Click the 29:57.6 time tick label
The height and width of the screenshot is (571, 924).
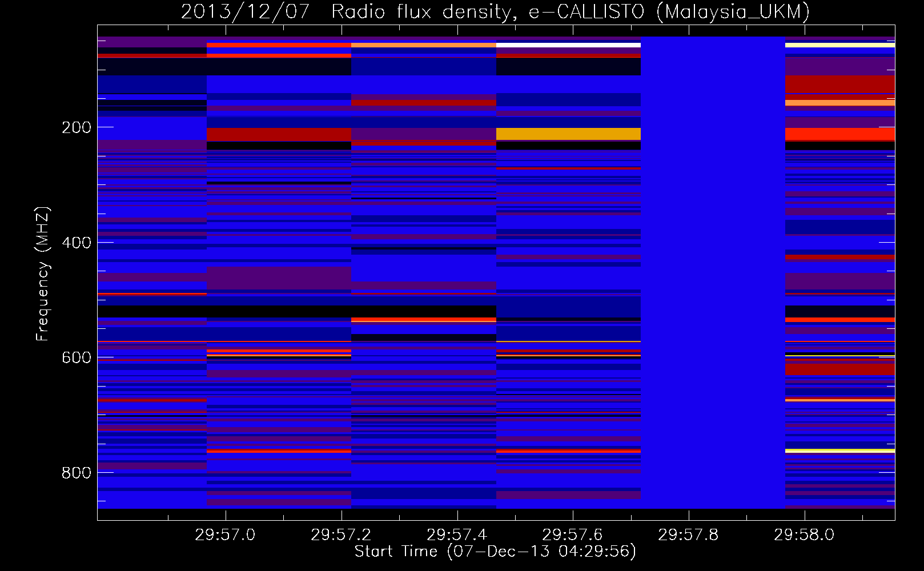[x=572, y=534]
